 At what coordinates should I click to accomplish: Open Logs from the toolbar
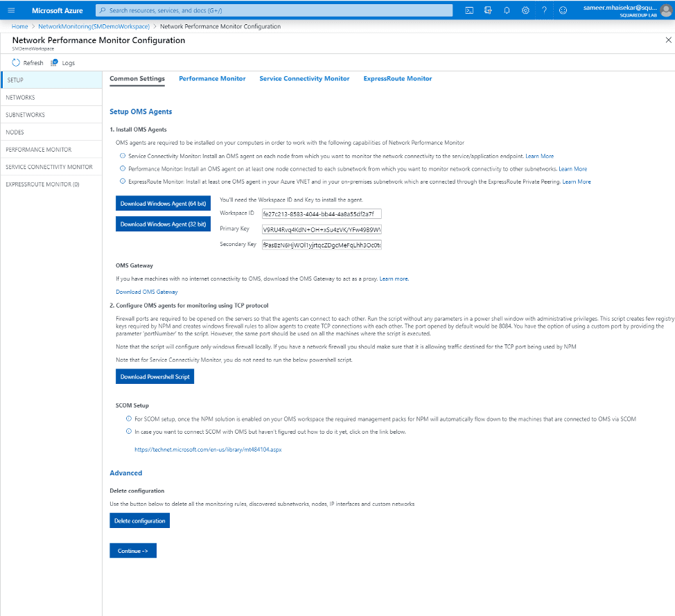[63, 63]
